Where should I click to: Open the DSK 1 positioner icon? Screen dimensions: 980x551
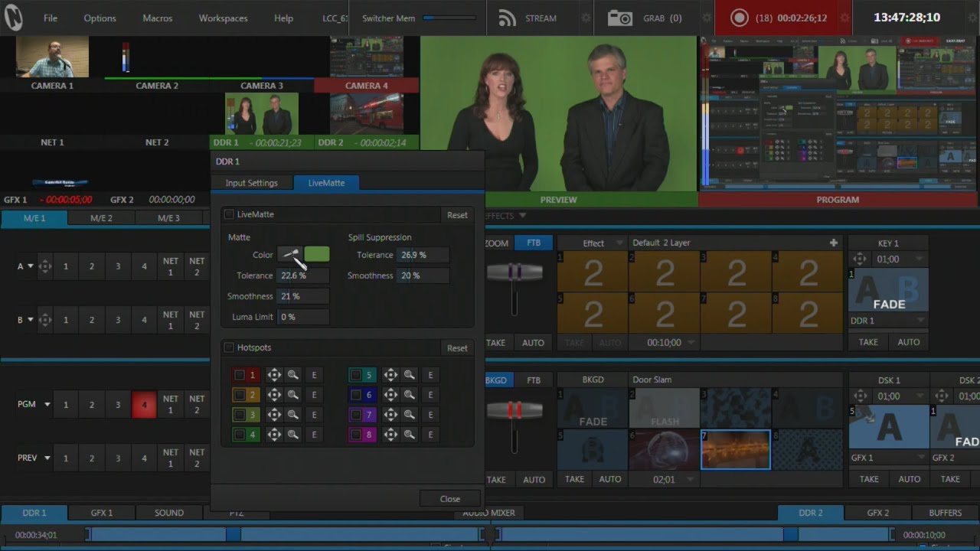coord(861,396)
